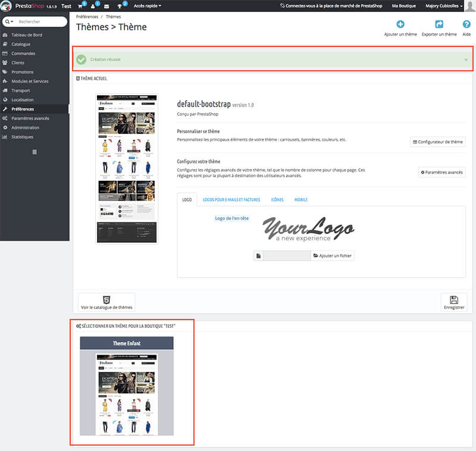
Task: Click the Ajouter un thème plus icon
Action: [x=400, y=25]
